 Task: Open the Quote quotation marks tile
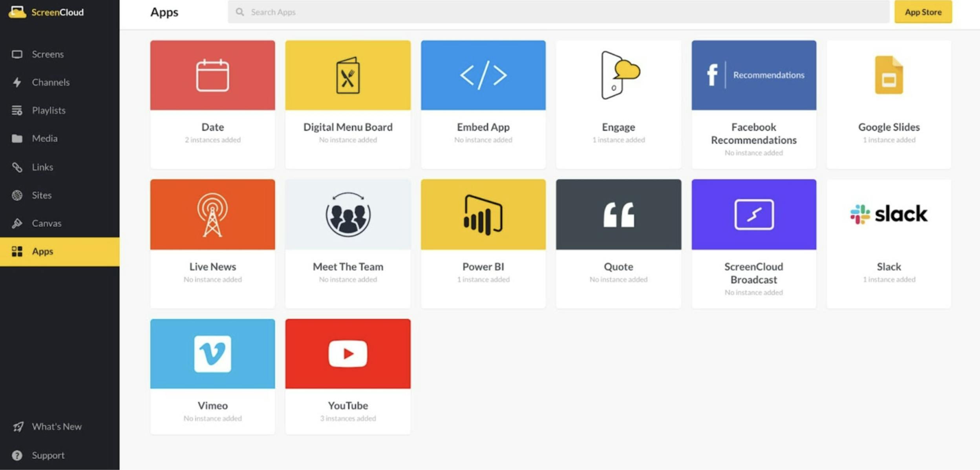click(x=619, y=215)
